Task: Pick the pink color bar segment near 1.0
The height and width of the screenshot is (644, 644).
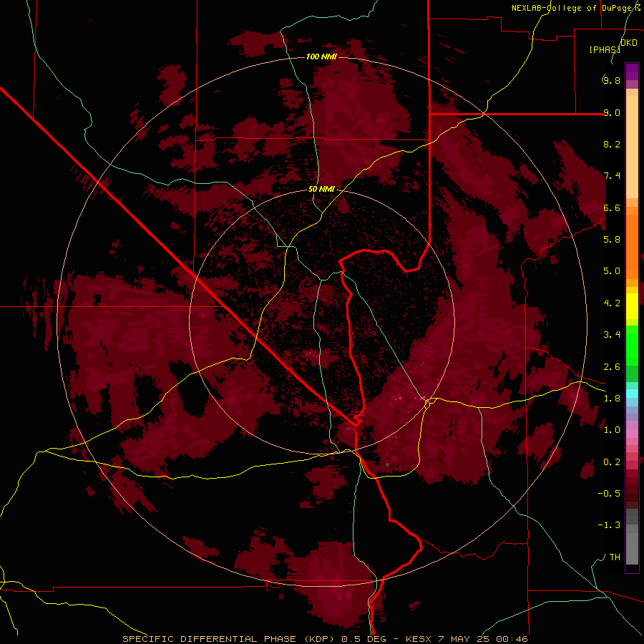Action: coord(632,434)
